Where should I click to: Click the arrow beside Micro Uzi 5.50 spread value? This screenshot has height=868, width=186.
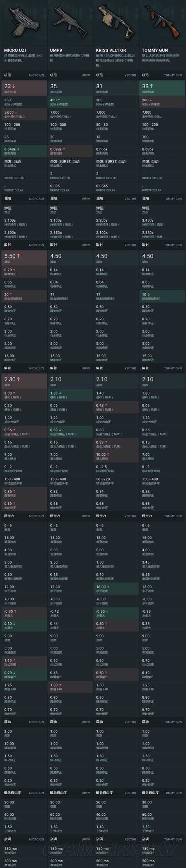tap(18, 256)
